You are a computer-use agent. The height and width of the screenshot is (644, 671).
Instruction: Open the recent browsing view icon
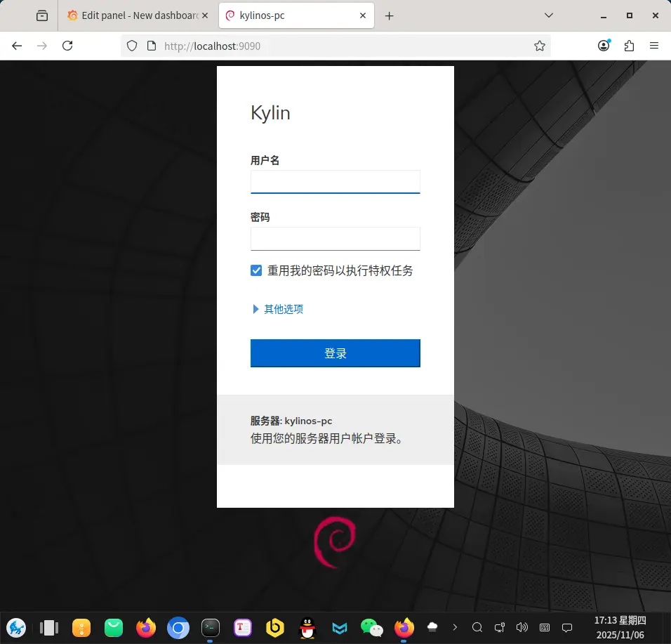pyautogui.click(x=42, y=16)
